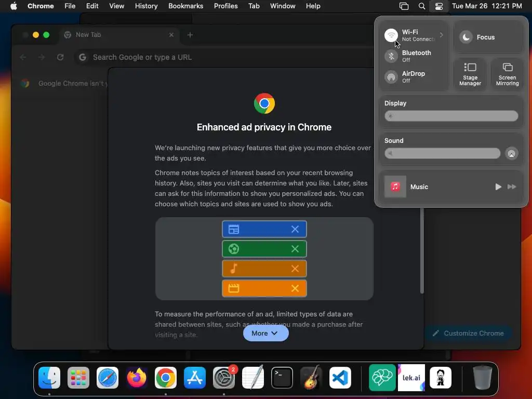Open the Apple menu

click(14, 6)
